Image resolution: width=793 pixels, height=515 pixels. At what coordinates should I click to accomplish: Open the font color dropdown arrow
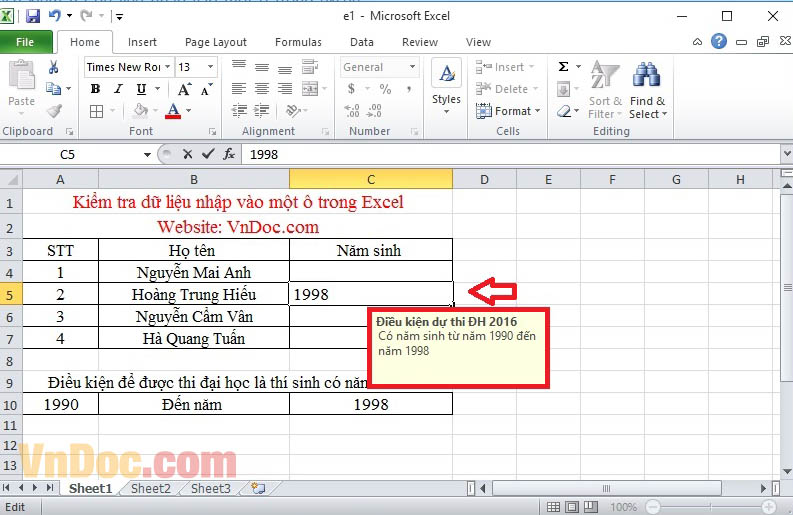(x=189, y=111)
